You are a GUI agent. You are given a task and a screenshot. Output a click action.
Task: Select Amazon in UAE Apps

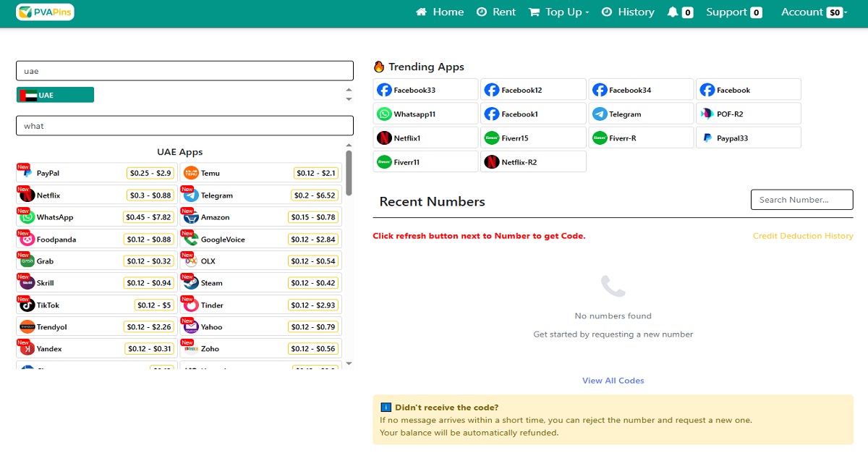point(261,217)
